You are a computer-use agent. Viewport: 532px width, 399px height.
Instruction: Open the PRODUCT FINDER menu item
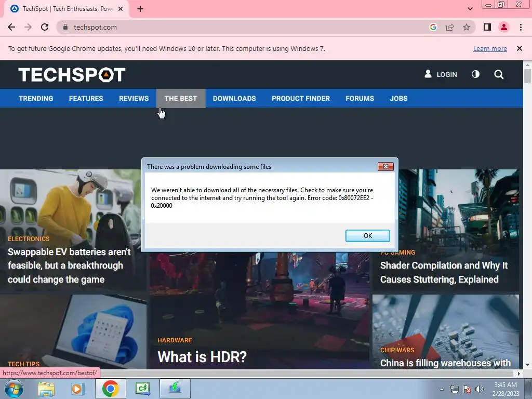point(301,98)
